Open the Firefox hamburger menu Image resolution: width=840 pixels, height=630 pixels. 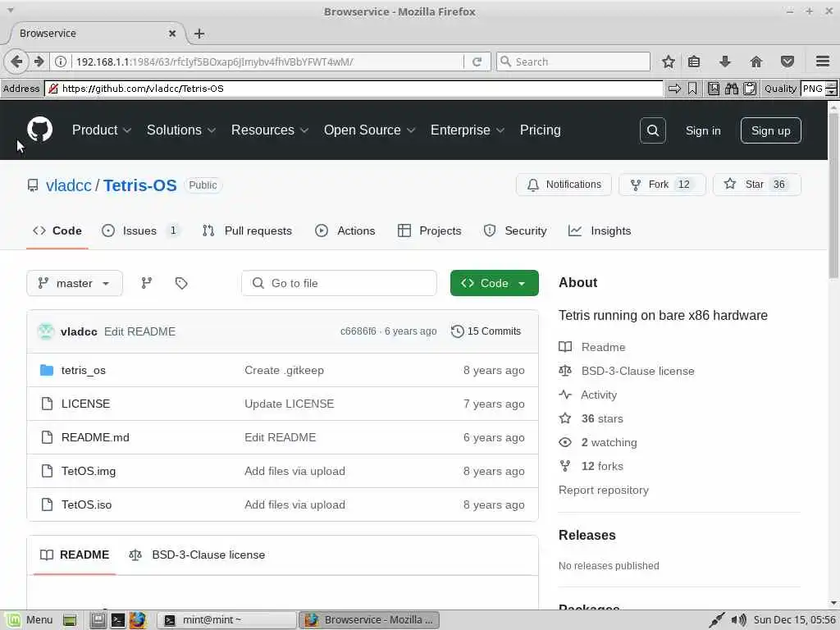tap(823, 62)
